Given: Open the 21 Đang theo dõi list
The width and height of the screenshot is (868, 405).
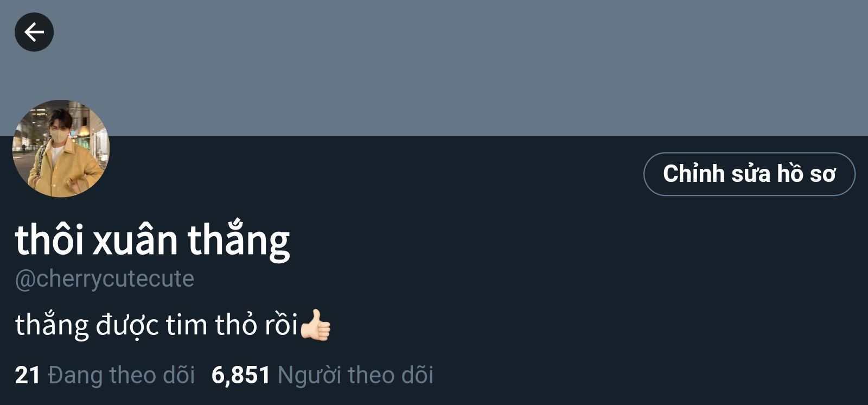Looking at the screenshot, I should pos(105,375).
